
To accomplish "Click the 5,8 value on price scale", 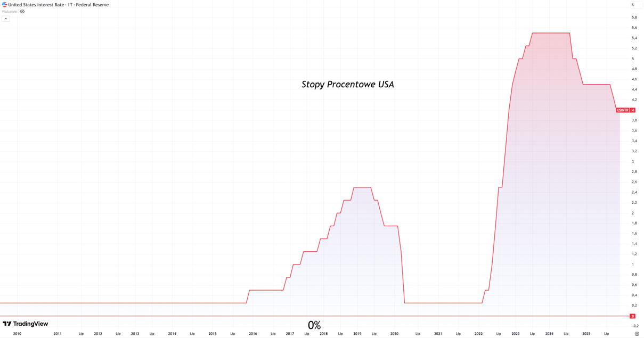I will pyautogui.click(x=634, y=18).
